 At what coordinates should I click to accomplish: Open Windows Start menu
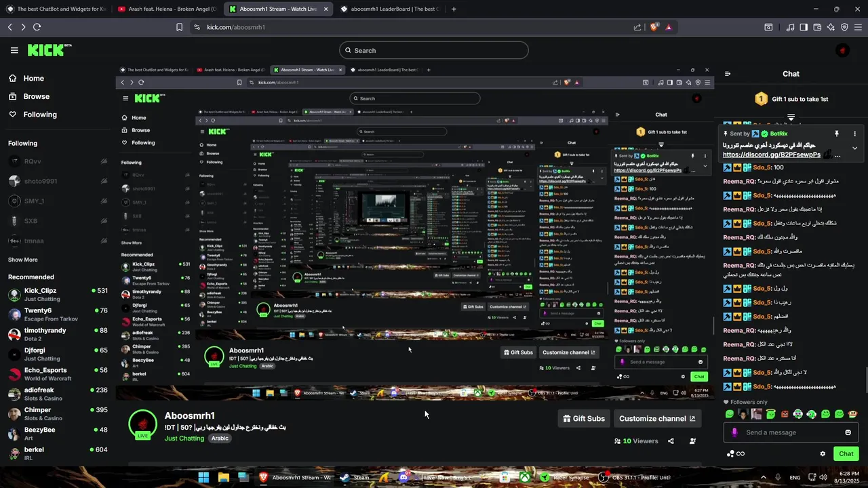[203, 477]
